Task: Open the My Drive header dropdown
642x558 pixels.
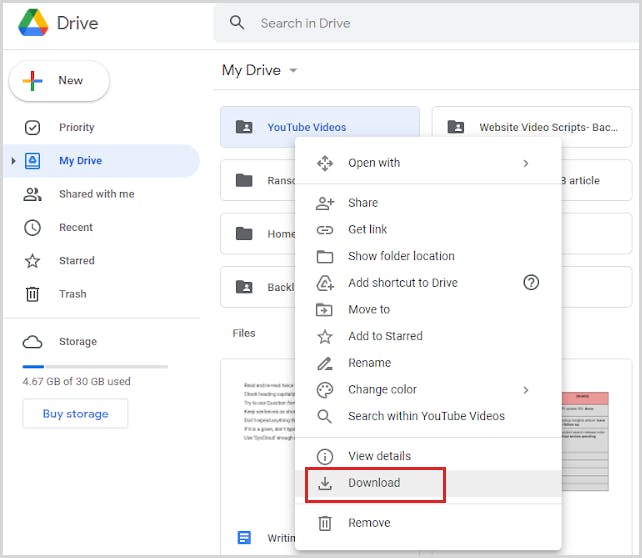Action: pos(293,71)
